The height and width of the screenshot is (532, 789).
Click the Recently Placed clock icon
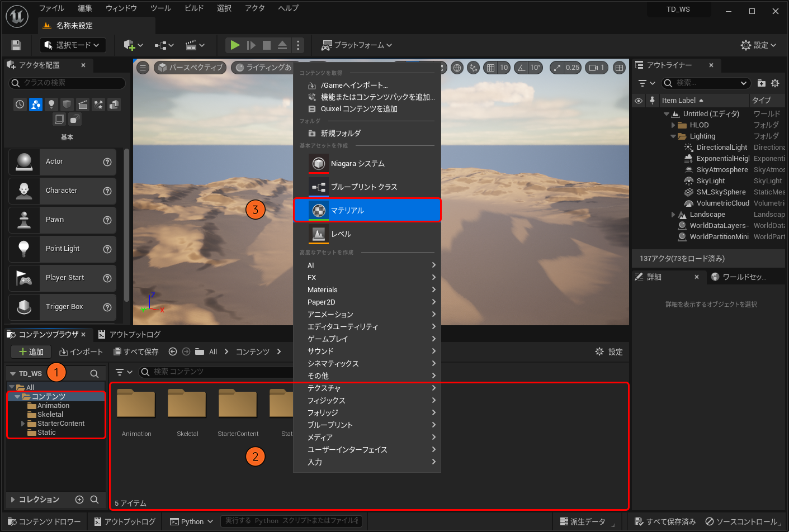pos(20,104)
